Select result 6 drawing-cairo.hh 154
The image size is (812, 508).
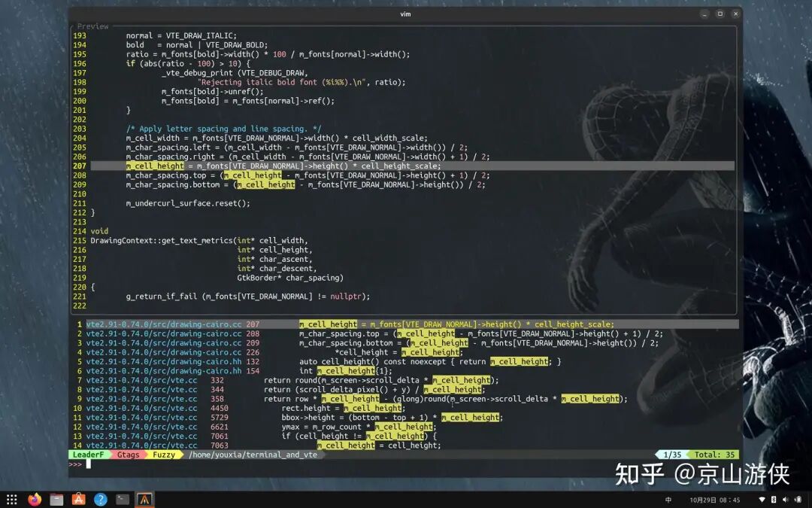click(x=404, y=371)
